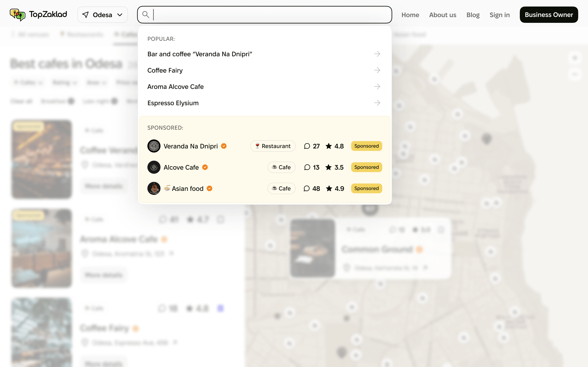588x367 pixels.
Task: Toggle the bookmark on Coffee Fairy listing
Action: (x=220, y=308)
